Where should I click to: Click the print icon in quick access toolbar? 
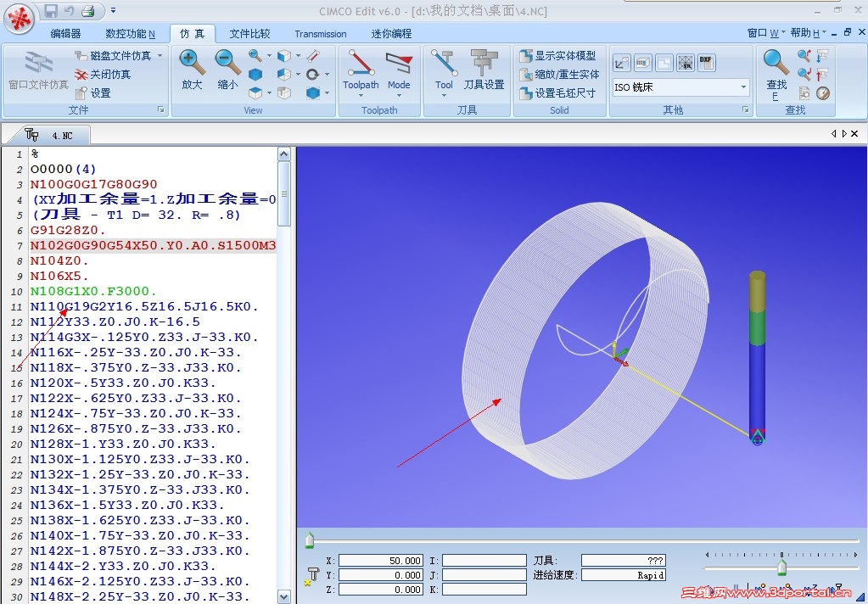tap(87, 10)
